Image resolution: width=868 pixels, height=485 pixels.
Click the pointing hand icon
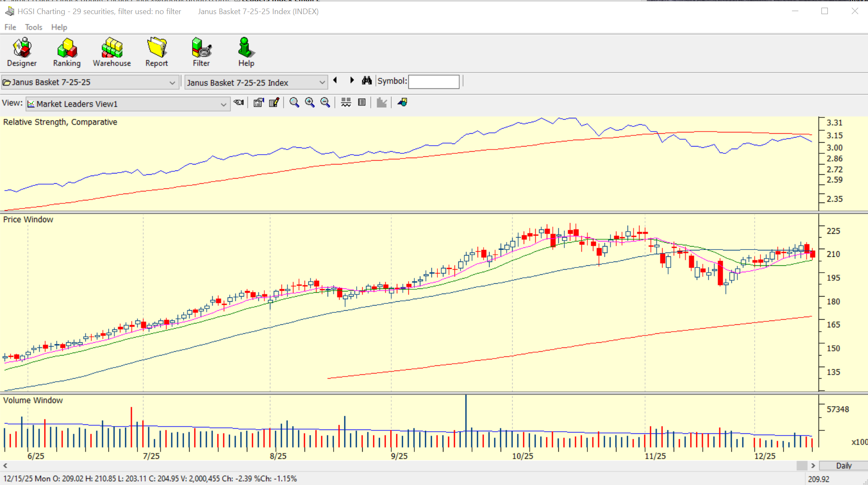click(x=239, y=103)
